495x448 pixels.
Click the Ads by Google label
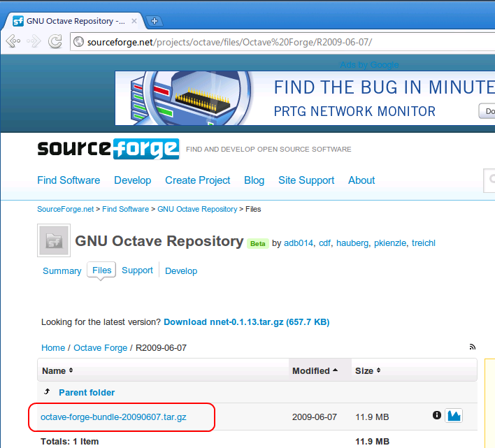tap(369, 65)
